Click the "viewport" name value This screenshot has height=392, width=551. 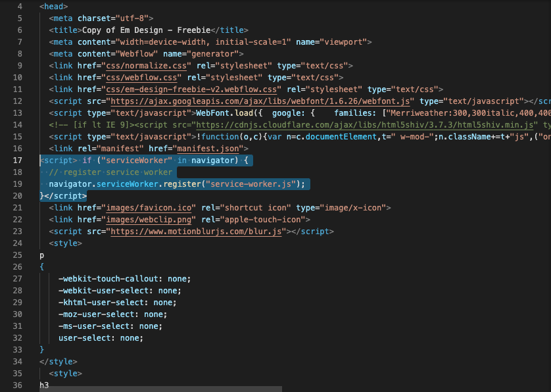point(343,42)
